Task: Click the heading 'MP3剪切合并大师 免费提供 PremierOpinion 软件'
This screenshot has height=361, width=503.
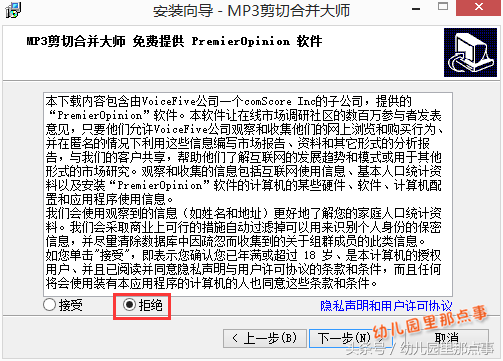Action: point(174,41)
